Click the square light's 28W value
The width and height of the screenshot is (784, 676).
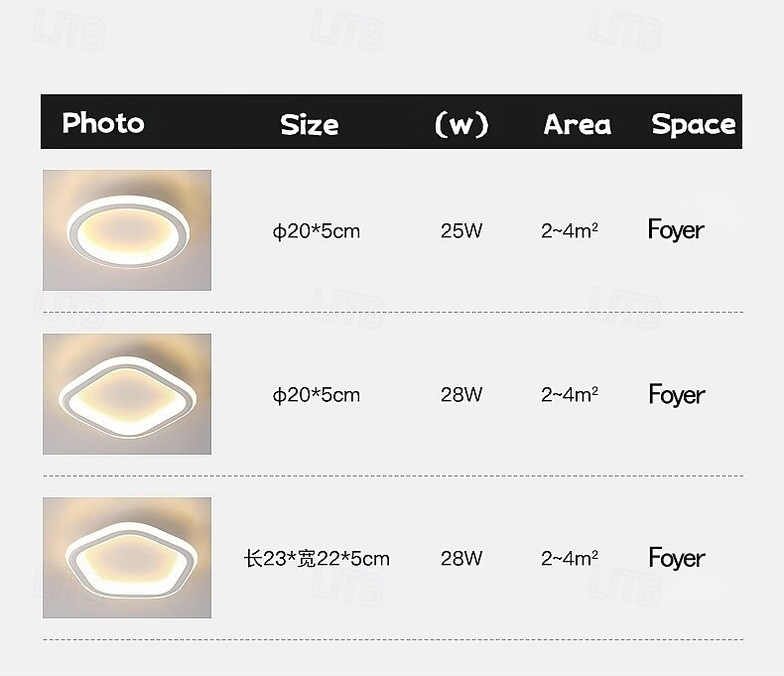(x=461, y=395)
